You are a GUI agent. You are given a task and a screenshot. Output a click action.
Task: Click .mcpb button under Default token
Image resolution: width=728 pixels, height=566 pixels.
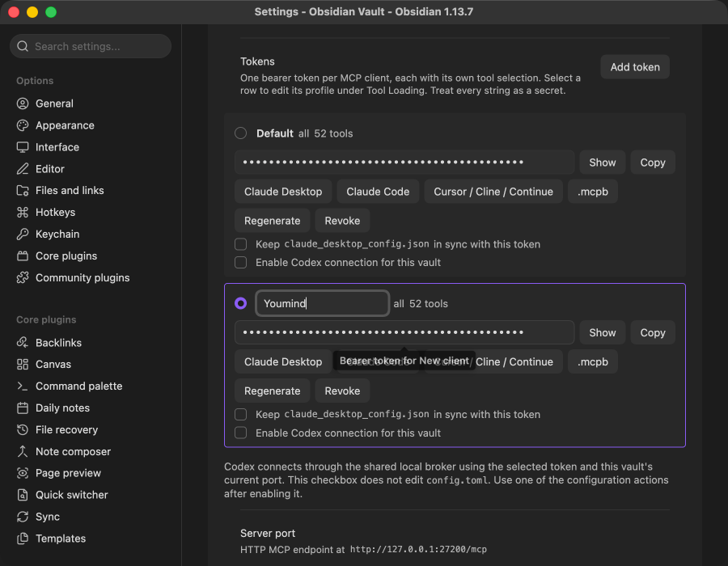tap(592, 192)
